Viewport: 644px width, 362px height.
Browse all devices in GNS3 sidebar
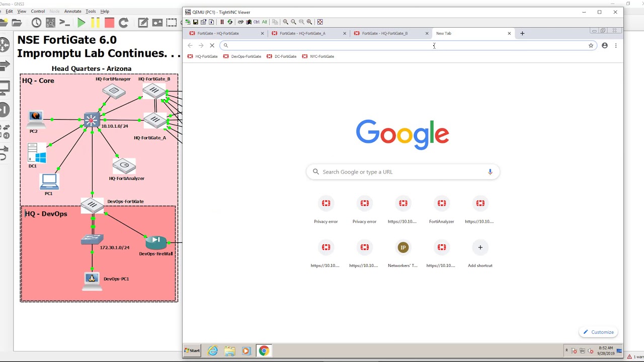point(4,131)
